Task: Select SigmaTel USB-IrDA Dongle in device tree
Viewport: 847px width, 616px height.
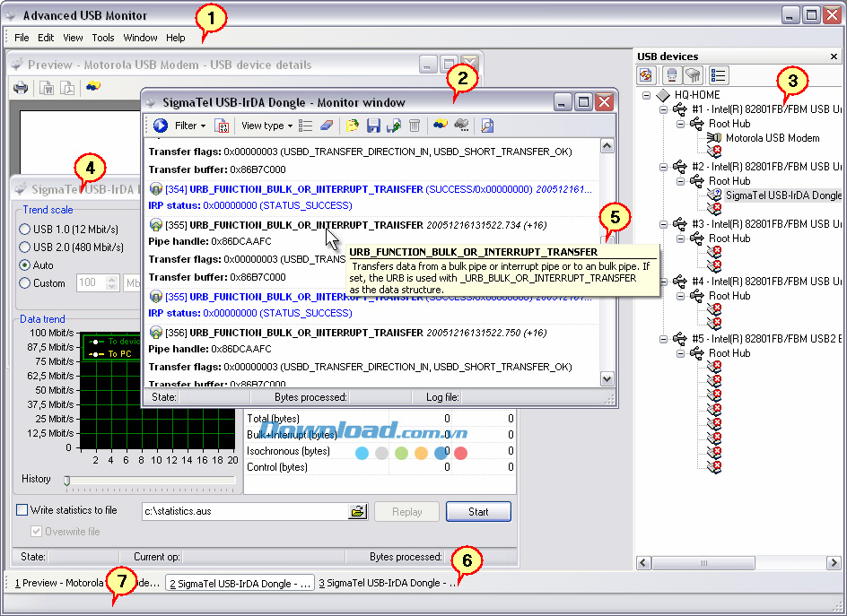Action: tap(783, 195)
